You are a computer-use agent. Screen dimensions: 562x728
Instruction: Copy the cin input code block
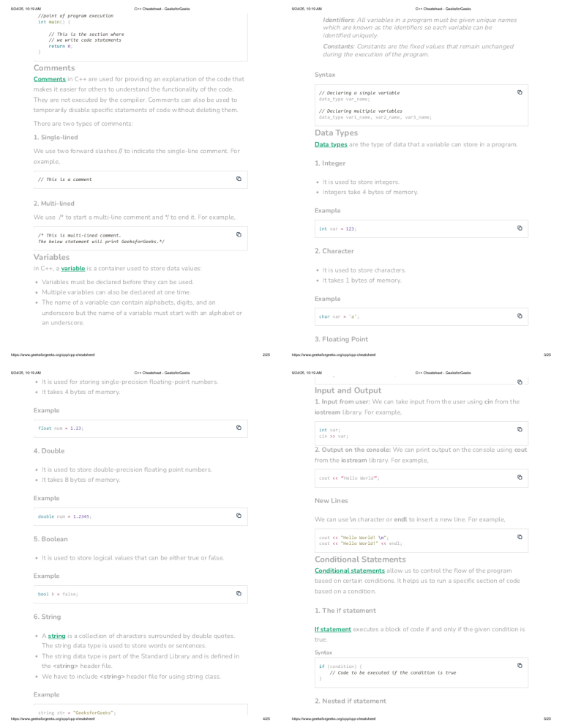520,429
